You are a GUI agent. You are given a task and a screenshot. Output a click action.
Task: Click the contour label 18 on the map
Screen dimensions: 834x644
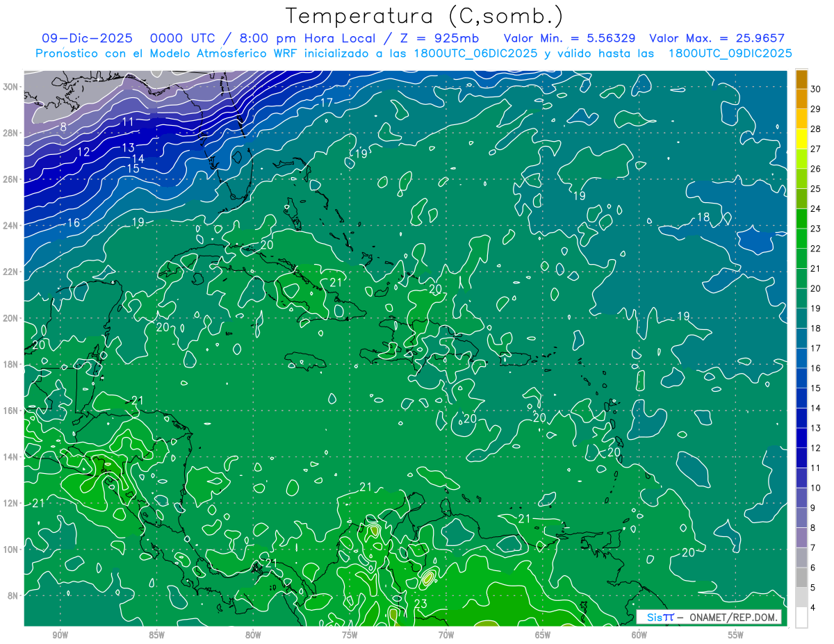coord(703,217)
